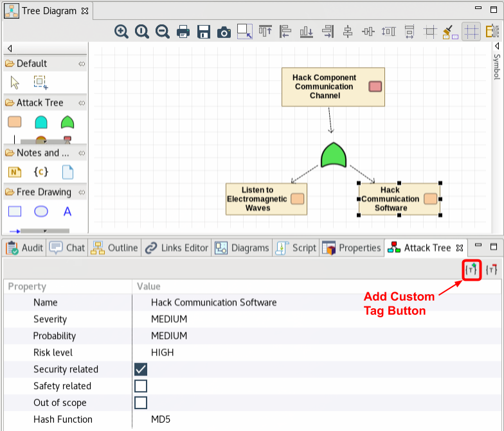The height and width of the screenshot is (431, 504).
Task: Pick the cyan AND gate palette tool
Action: pos(41,122)
